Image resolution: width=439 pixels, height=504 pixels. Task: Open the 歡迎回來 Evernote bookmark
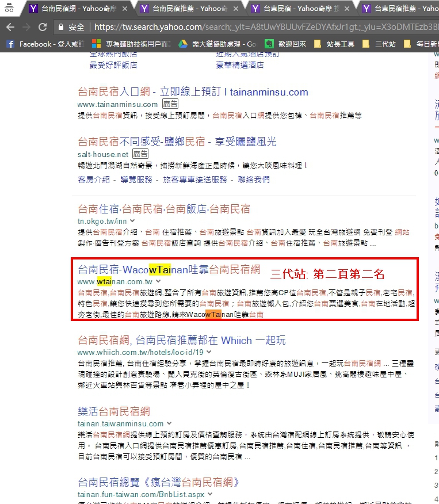click(x=285, y=44)
